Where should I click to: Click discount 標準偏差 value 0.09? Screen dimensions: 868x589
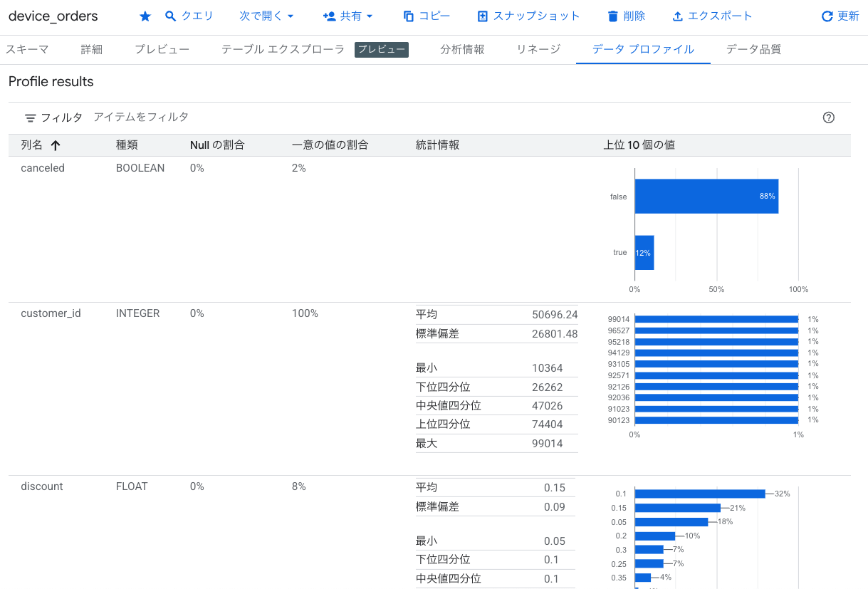point(555,506)
